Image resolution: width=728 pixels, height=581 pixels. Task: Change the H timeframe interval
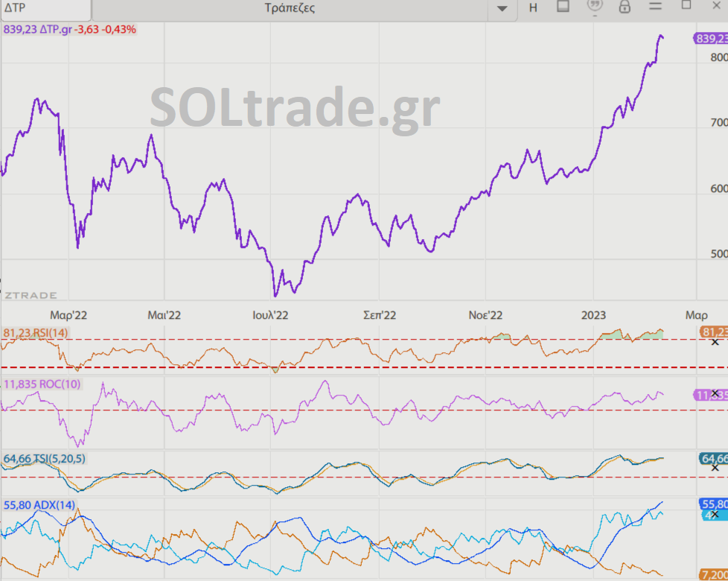(533, 8)
